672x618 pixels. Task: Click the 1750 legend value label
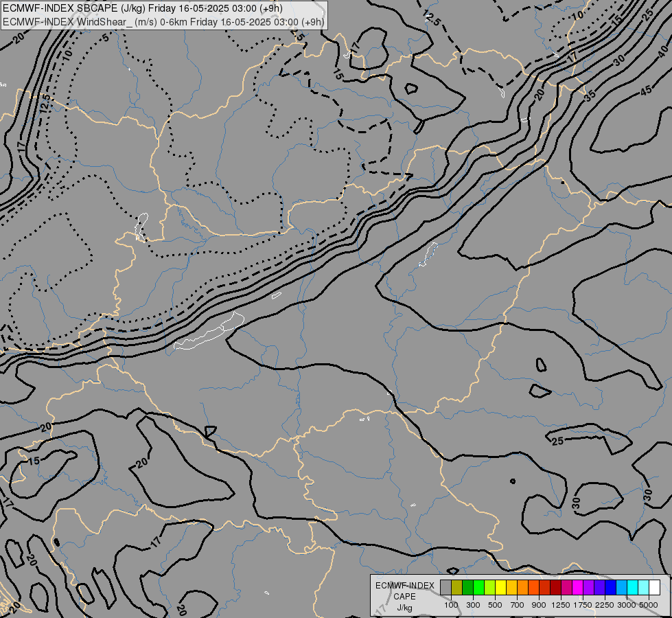(x=583, y=605)
